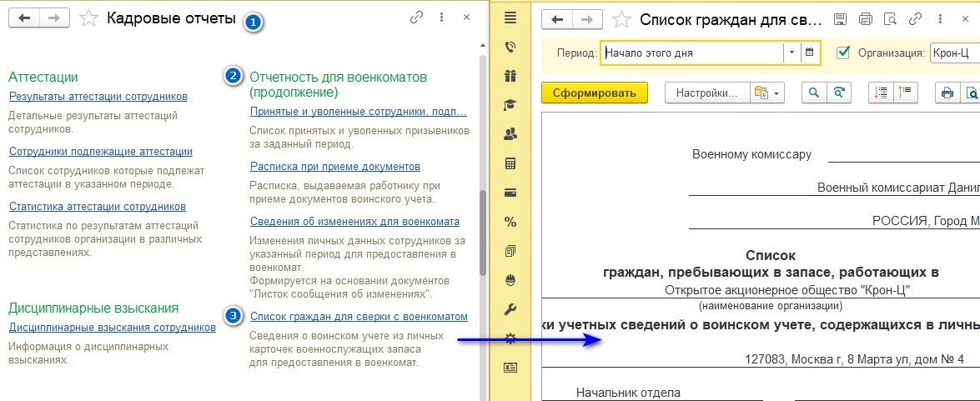Close the Кадровые отчеты panel
This screenshot has width=980, height=401.
[466, 18]
